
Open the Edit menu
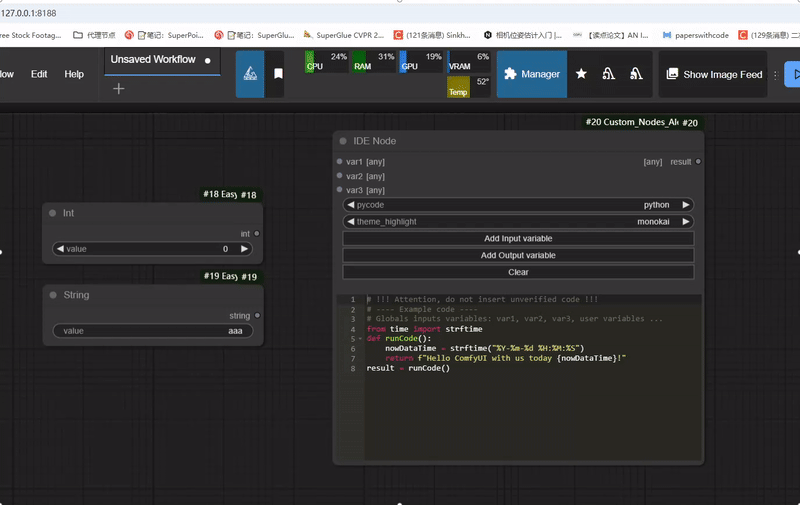tap(39, 74)
